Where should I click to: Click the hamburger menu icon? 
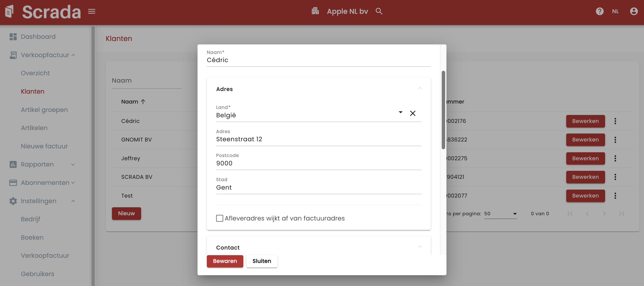pos(92,11)
